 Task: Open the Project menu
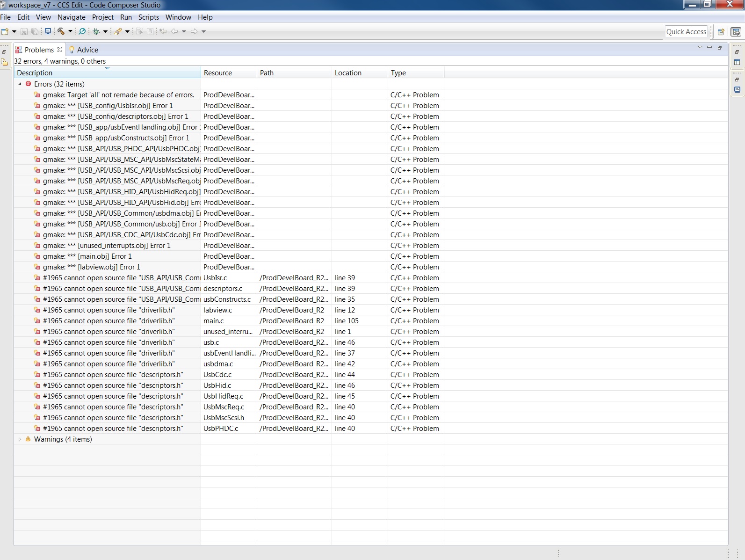103,17
